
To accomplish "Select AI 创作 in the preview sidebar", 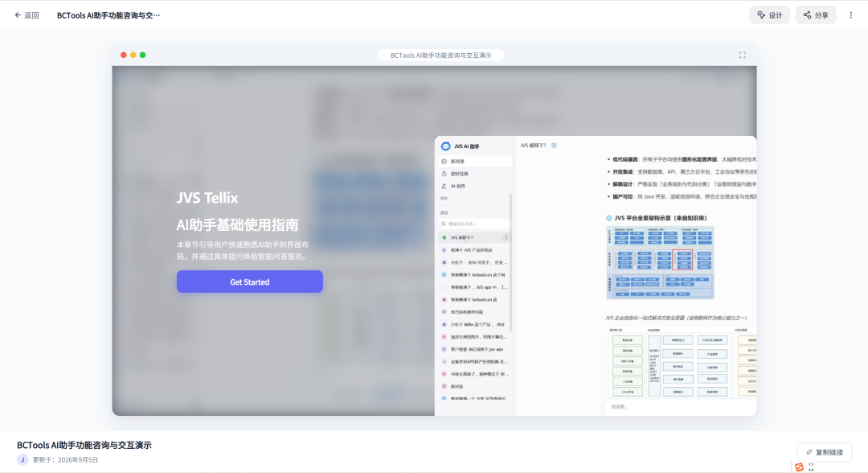I will pos(476,186).
